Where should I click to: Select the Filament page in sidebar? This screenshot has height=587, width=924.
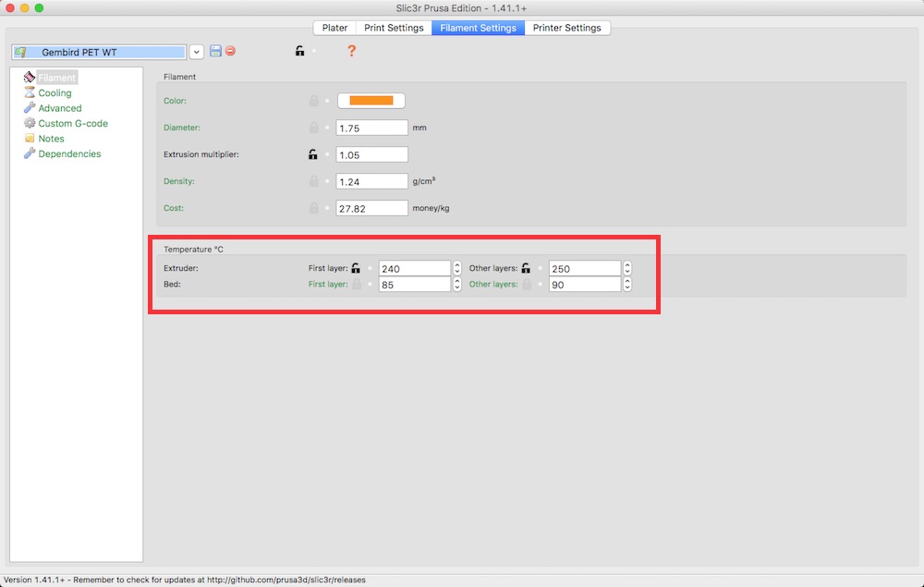(57, 78)
